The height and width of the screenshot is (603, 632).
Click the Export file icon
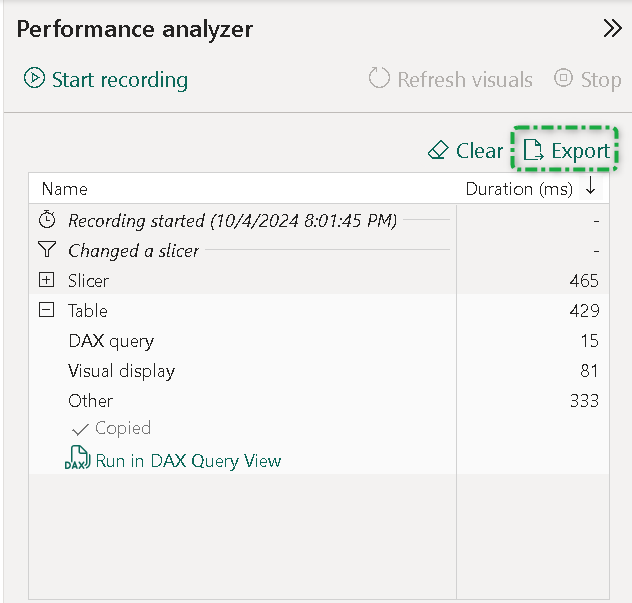(533, 151)
